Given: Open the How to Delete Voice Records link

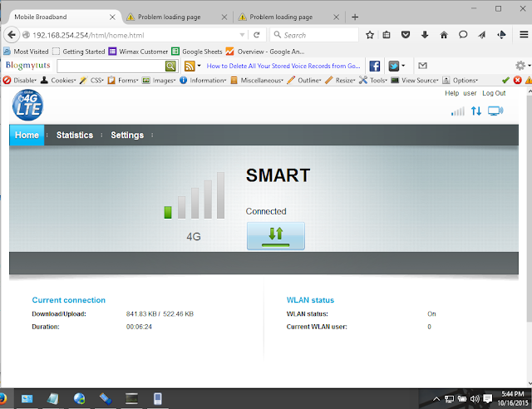Looking at the screenshot, I should click(283, 66).
